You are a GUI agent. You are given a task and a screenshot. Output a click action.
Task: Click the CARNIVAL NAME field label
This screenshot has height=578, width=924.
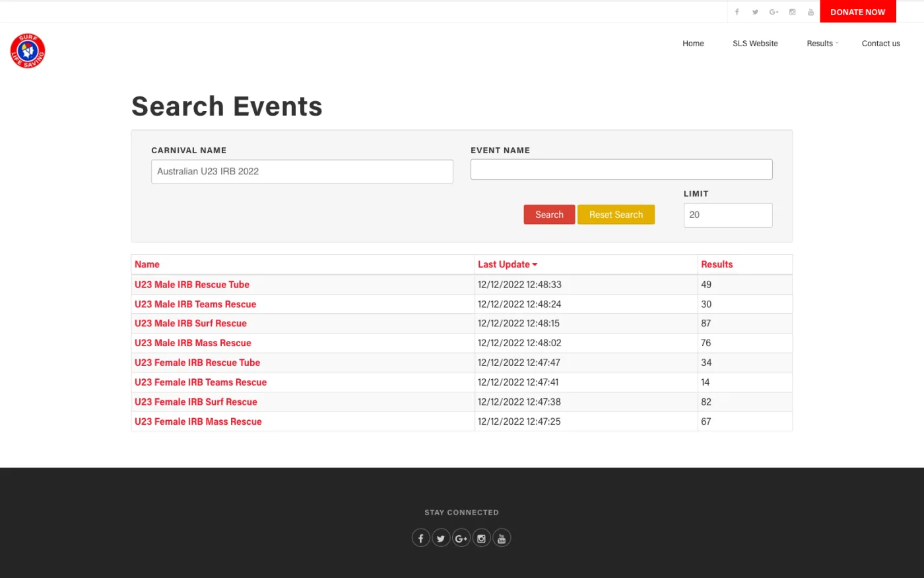click(x=189, y=151)
